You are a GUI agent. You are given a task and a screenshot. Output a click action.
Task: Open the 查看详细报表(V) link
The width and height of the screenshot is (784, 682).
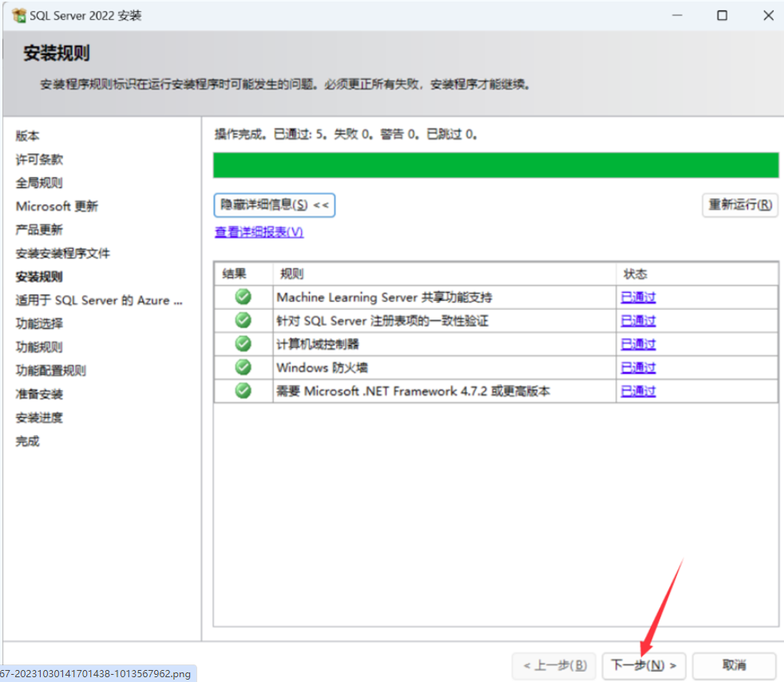pyautogui.click(x=259, y=232)
